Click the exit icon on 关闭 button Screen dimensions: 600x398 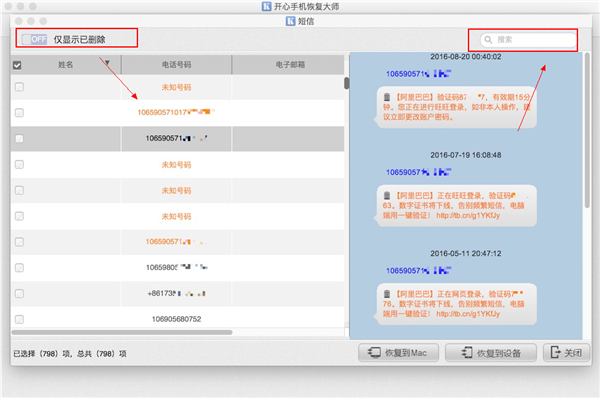555,352
